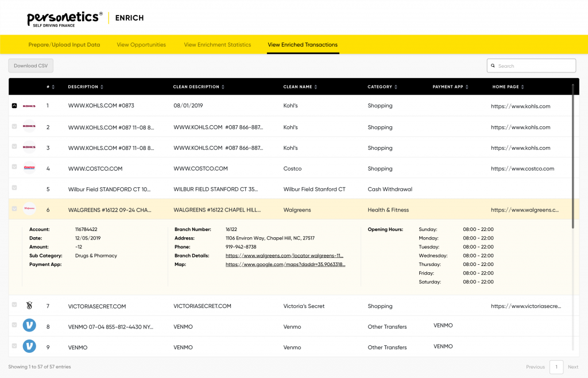The image size is (588, 378).
Task: Collapse row 1 WWW.KOHLS.COM #0873 toggle
Action: 14,106
